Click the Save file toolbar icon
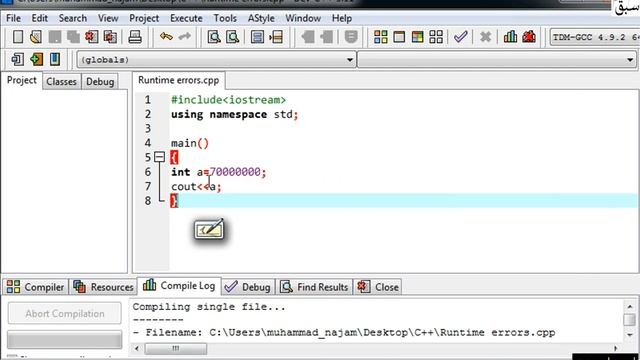This screenshot has height=360, width=640. pos(55,37)
